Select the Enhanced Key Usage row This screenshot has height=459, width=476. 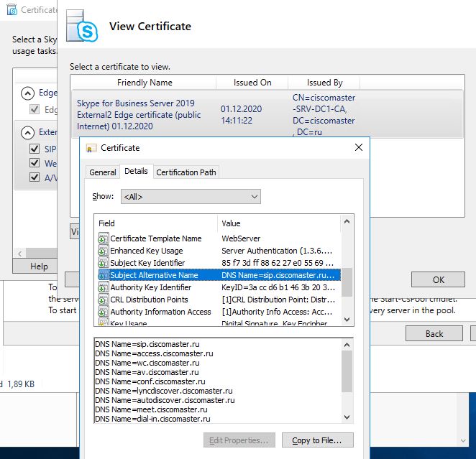pos(219,251)
